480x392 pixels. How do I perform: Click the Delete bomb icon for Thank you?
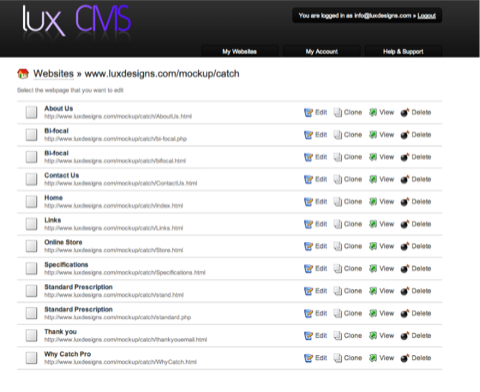tap(405, 336)
